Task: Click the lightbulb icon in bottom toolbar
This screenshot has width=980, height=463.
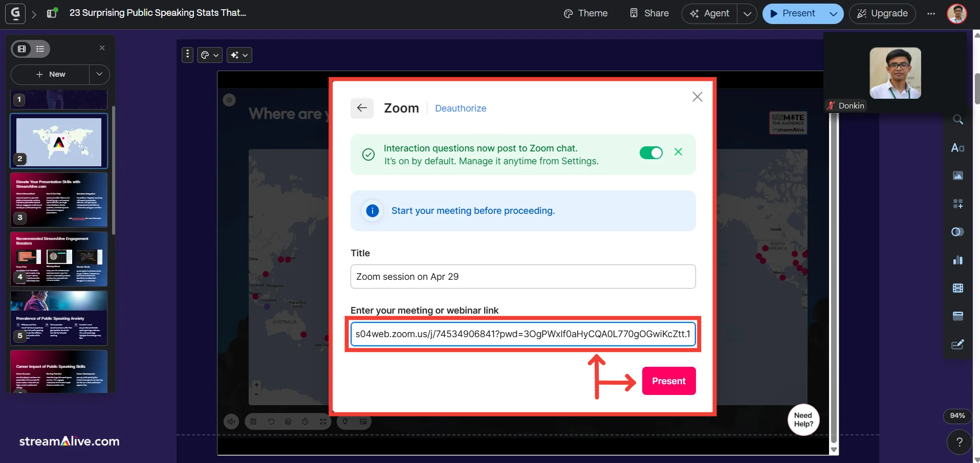Action: (x=345, y=422)
